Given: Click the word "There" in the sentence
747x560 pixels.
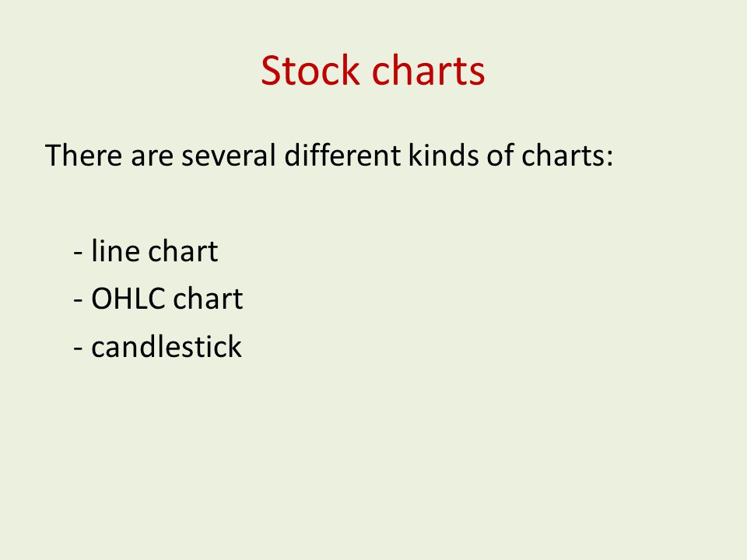Looking at the screenshot, I should pyautogui.click(x=83, y=155).
